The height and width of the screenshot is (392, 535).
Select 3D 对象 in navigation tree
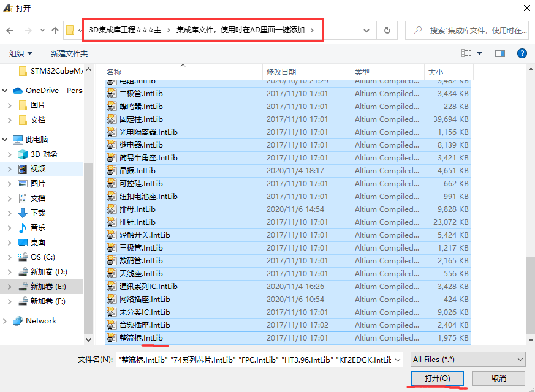[x=37, y=154]
